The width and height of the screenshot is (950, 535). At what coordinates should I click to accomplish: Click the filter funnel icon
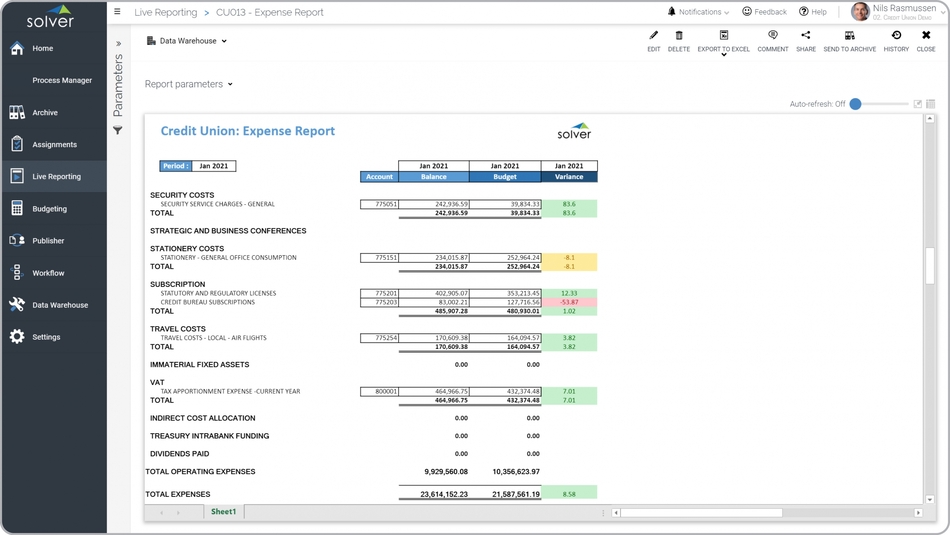click(x=118, y=131)
